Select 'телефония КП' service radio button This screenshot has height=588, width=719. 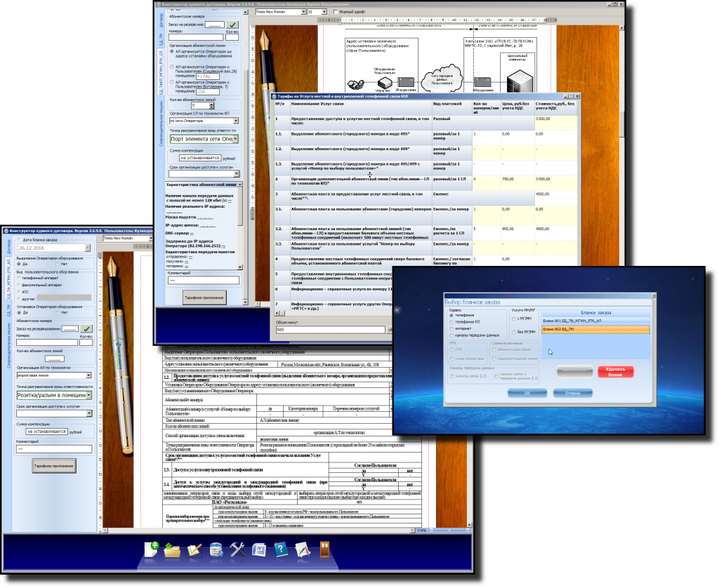(x=451, y=322)
